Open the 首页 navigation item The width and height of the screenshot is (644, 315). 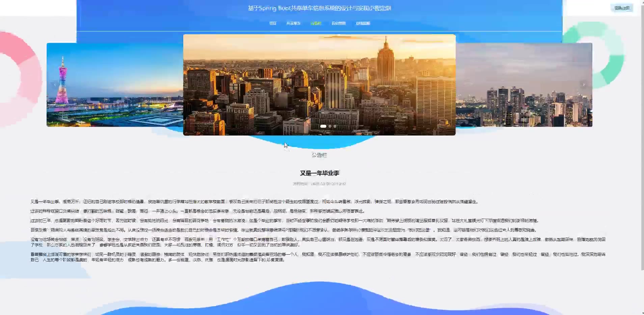pos(273,23)
